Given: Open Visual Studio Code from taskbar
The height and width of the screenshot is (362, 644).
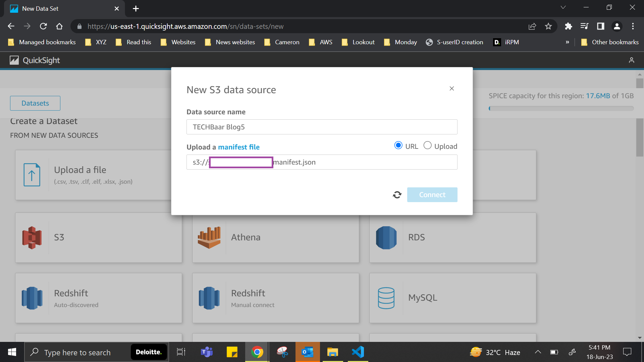Looking at the screenshot, I should [x=358, y=352].
